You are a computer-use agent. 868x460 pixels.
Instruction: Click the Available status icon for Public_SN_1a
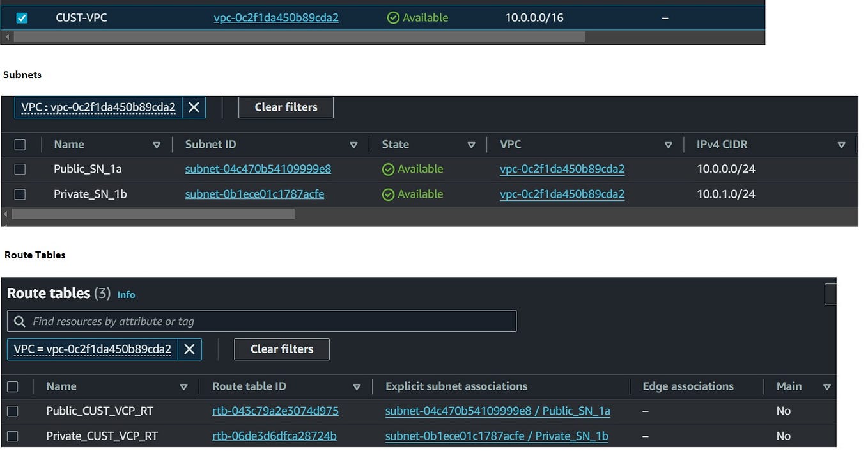[388, 169]
